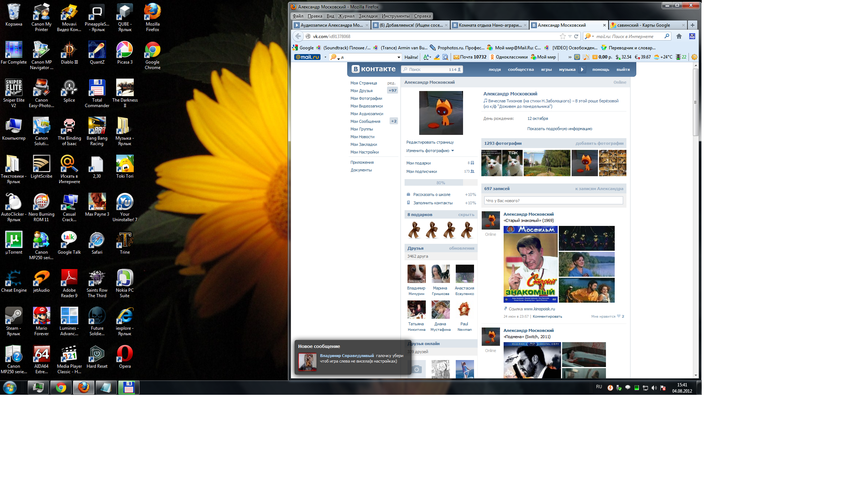This screenshot has width=868, height=488.
Task: Click the Chrome button in the taskbar
Action: [61, 387]
